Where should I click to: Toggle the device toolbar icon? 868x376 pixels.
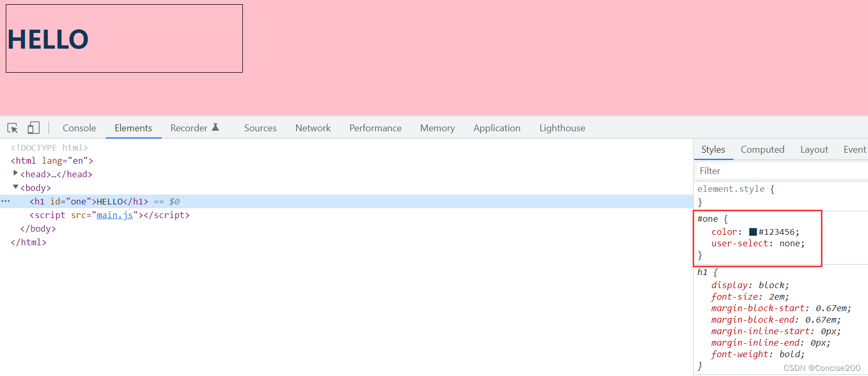coord(34,128)
